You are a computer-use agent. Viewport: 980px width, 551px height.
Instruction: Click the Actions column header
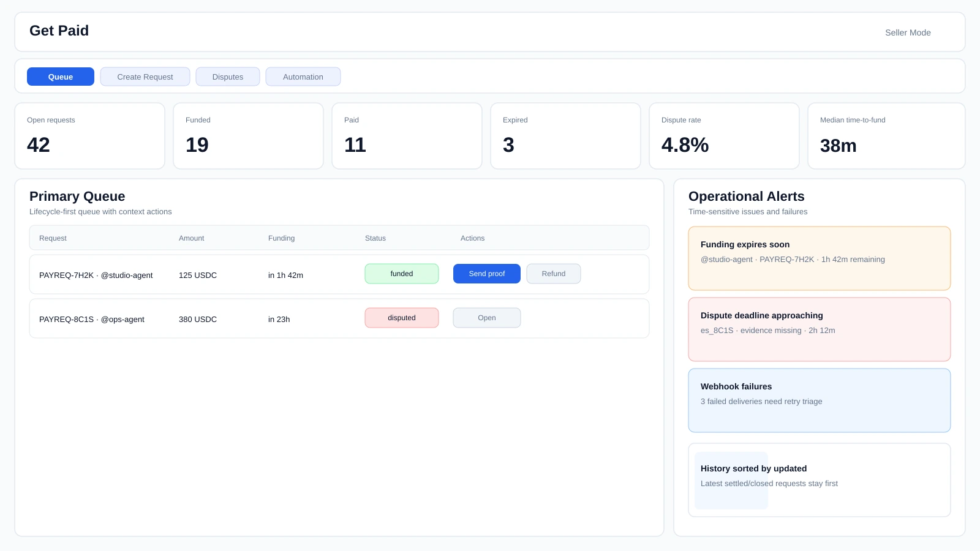[472, 238]
